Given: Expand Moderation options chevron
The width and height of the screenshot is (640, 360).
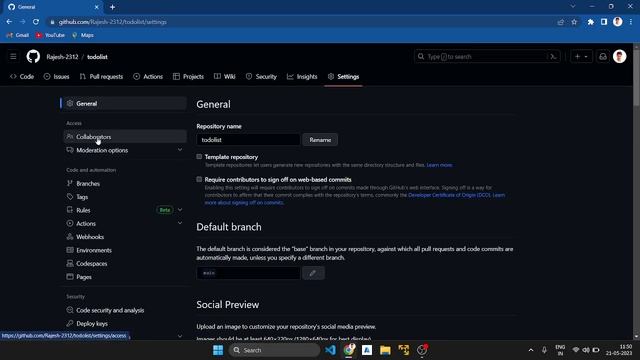Looking at the screenshot, I should (x=180, y=150).
